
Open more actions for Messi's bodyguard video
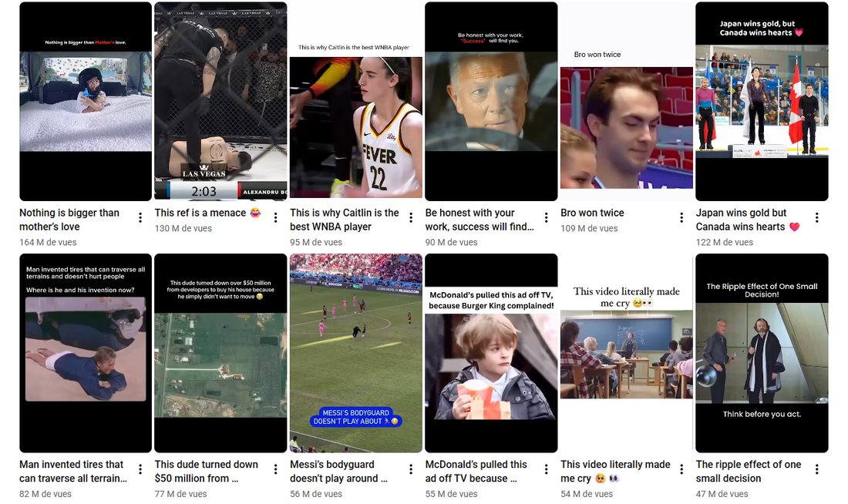tap(411, 469)
